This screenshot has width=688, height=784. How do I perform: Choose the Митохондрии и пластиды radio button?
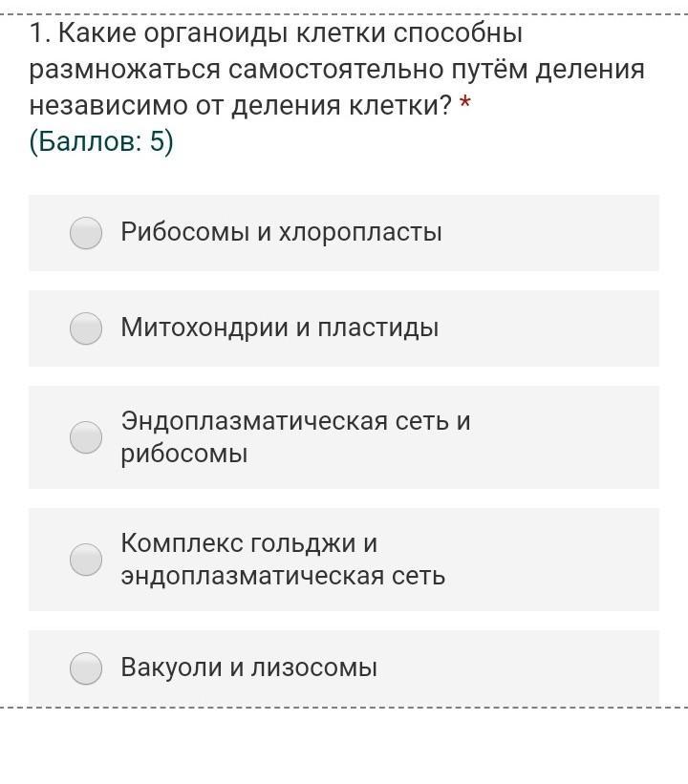(x=86, y=328)
